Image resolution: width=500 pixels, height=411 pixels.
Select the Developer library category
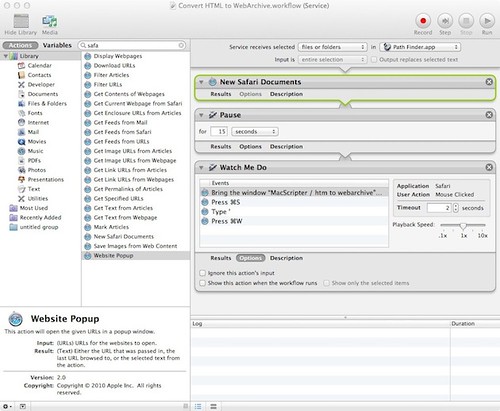[x=41, y=84]
